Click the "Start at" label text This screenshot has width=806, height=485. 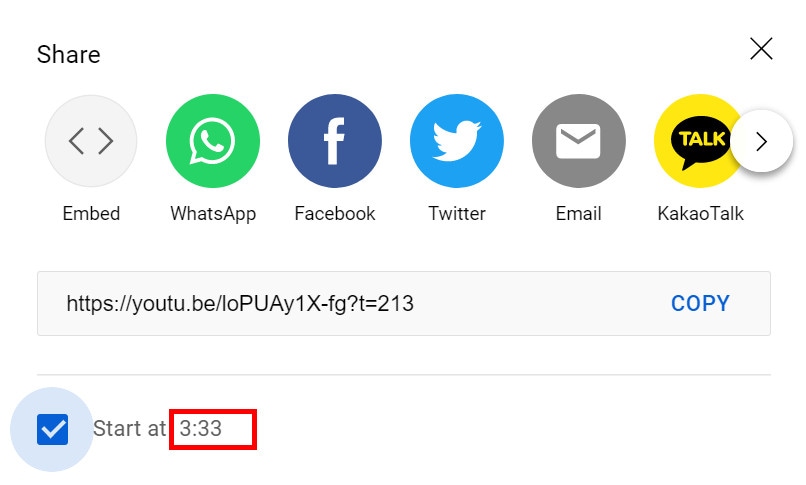129,428
